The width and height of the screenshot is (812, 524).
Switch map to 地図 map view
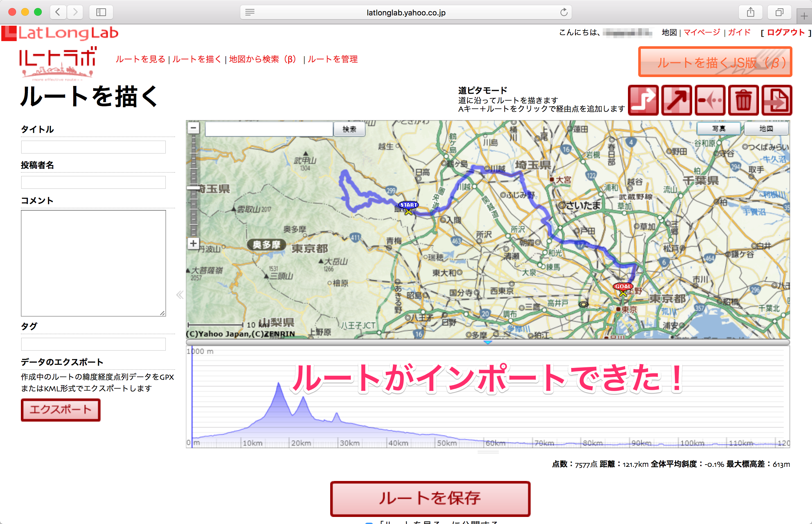click(x=766, y=129)
